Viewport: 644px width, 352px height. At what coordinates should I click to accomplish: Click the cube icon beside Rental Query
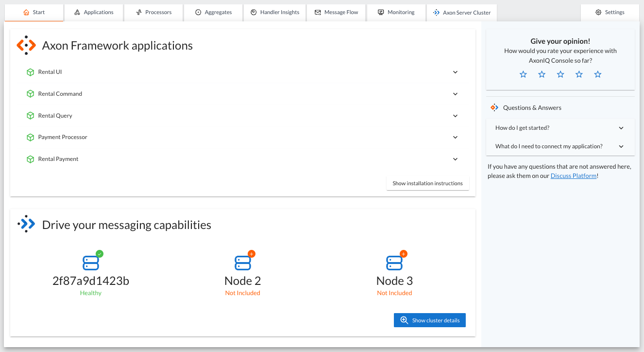click(x=30, y=116)
